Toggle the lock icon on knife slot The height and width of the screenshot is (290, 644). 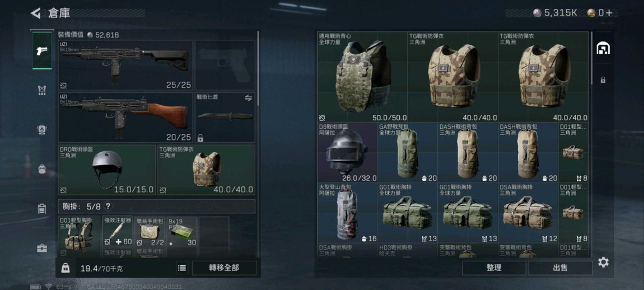point(200,138)
